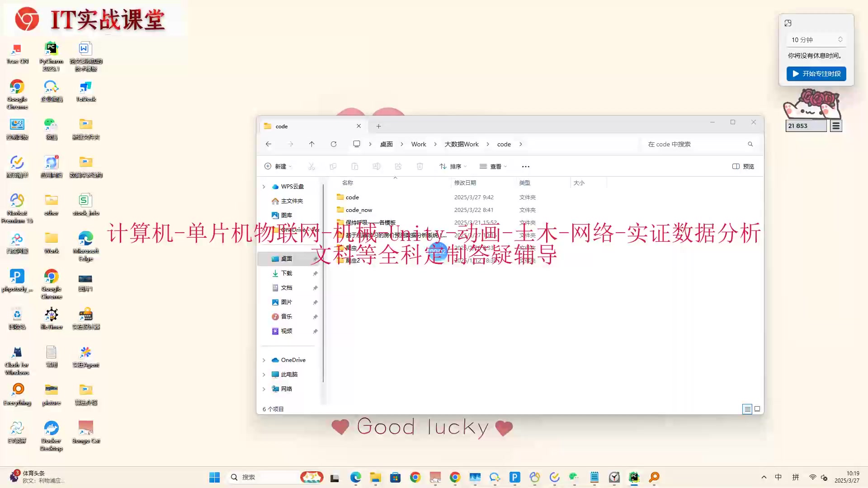
Task: Click the Delete icon in Explorer toolbar
Action: click(x=420, y=166)
